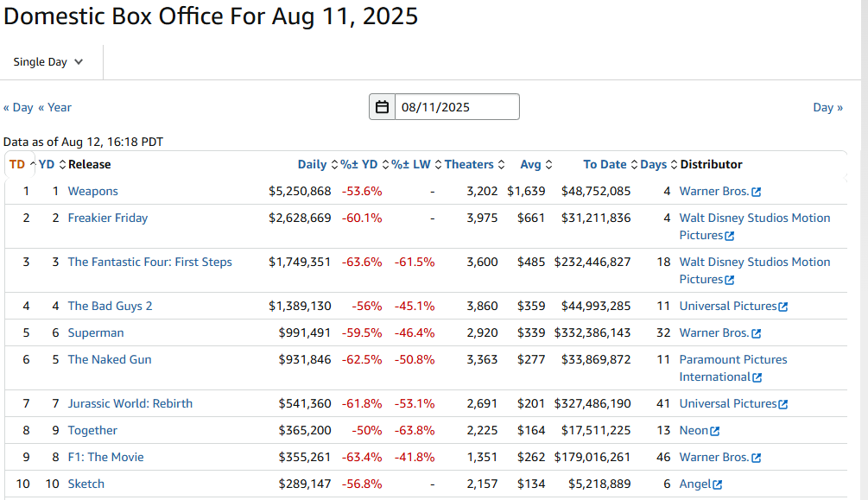The width and height of the screenshot is (868, 500).
Task: Click Universal Pictures link for The Bad Guys 2
Action: (728, 306)
